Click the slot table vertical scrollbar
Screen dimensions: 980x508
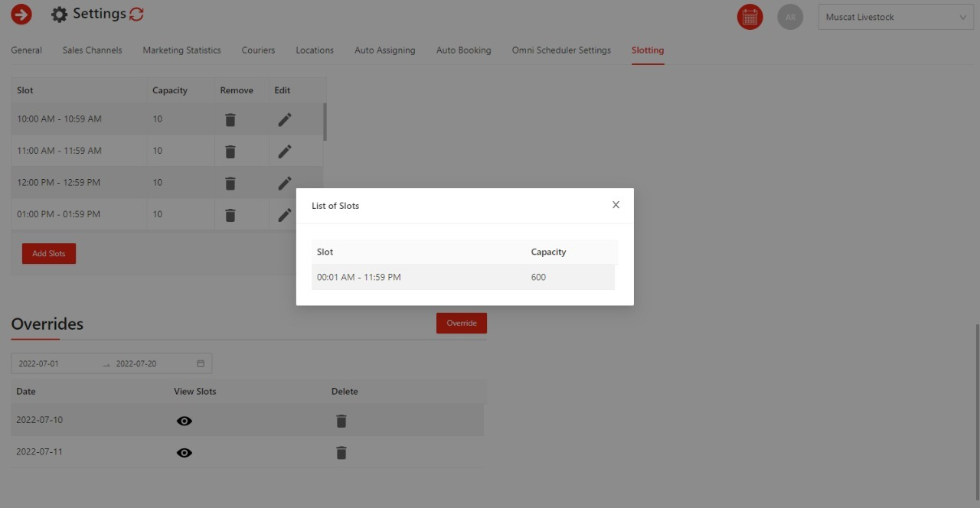tap(325, 122)
